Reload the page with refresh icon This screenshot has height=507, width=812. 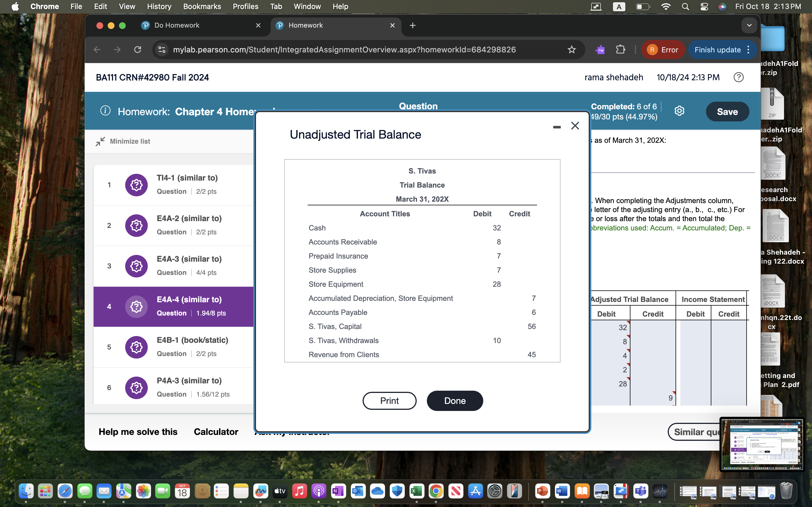click(x=138, y=50)
